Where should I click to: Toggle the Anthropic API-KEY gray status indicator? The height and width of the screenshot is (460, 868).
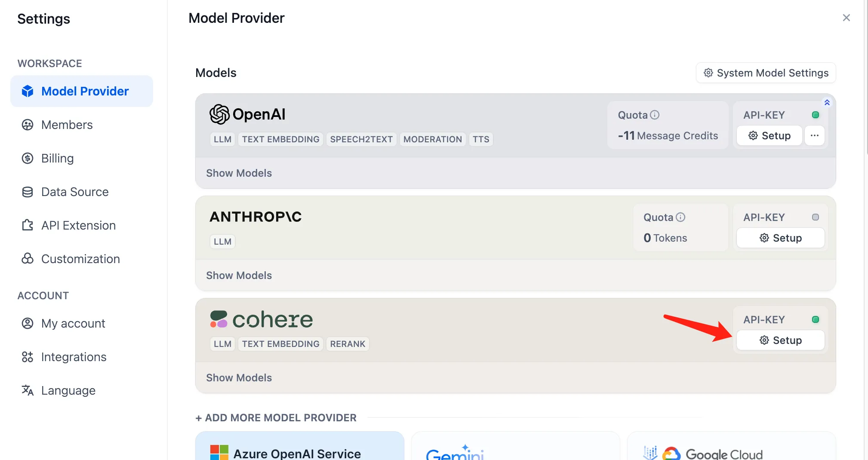(815, 217)
